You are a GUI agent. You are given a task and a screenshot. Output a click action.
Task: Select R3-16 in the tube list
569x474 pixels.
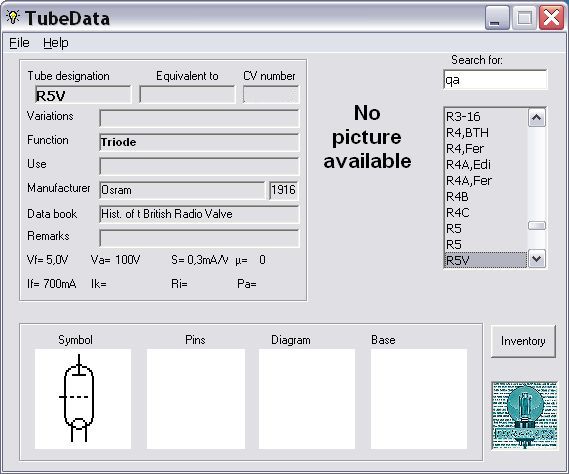point(486,117)
